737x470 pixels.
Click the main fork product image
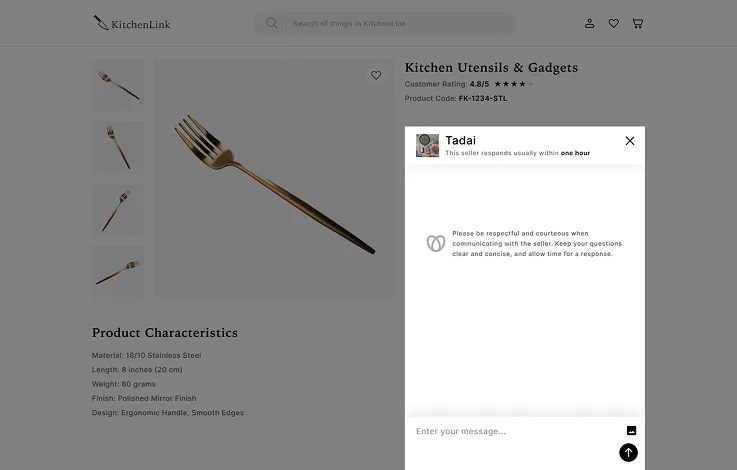tap(273, 178)
